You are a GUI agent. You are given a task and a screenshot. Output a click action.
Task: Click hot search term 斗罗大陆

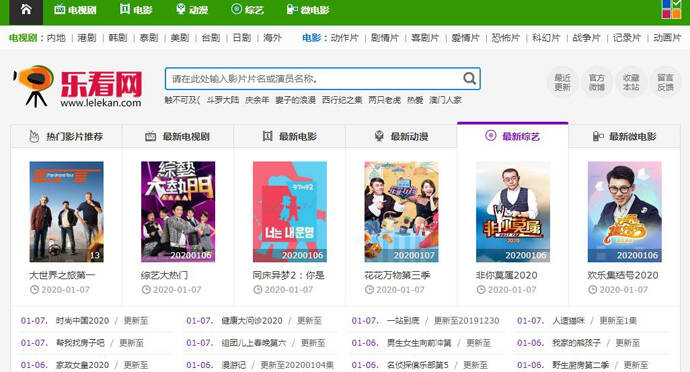point(223,100)
